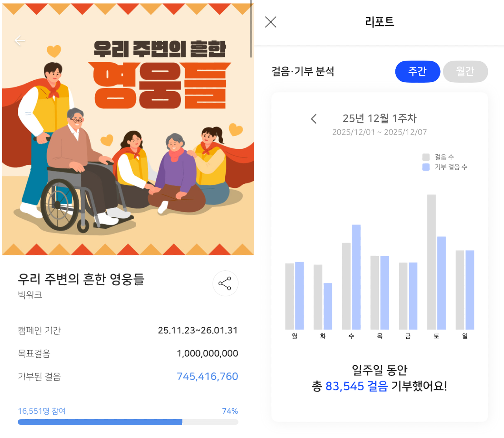This screenshot has width=504, height=438.
Task: Select Saturday's tall gray step bar
Action: 432,262
